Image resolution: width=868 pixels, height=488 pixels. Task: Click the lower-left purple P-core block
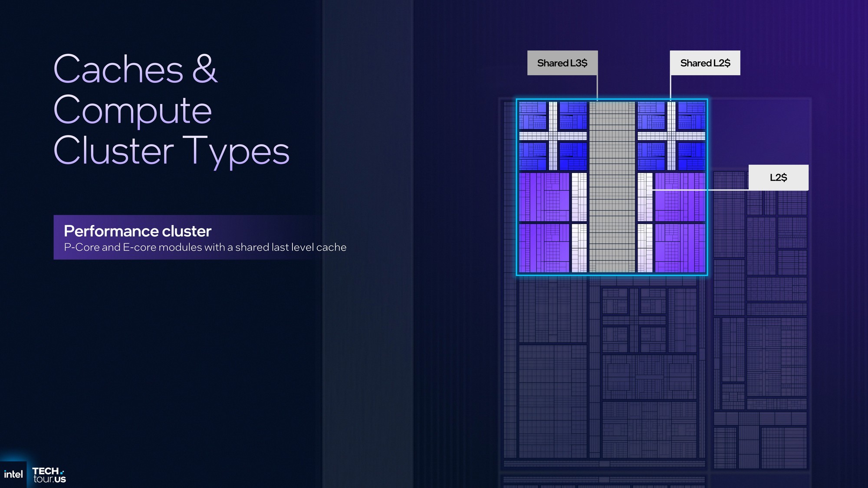544,248
